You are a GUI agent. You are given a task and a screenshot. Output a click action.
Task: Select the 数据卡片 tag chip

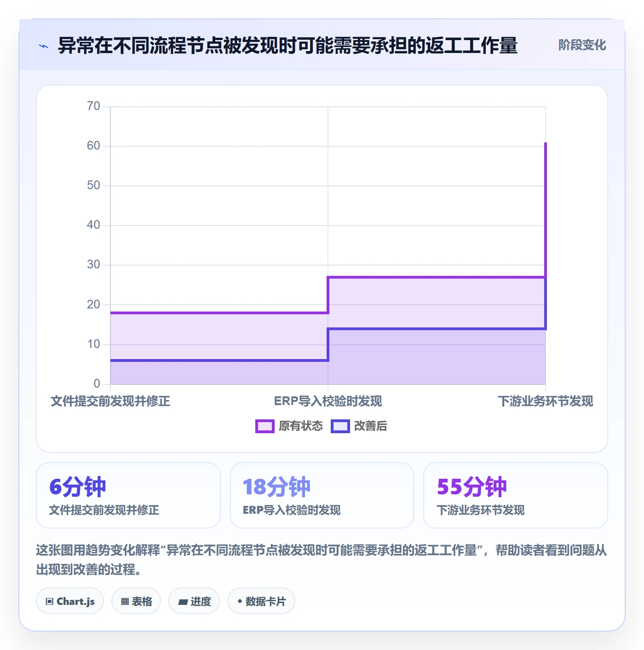(x=261, y=601)
